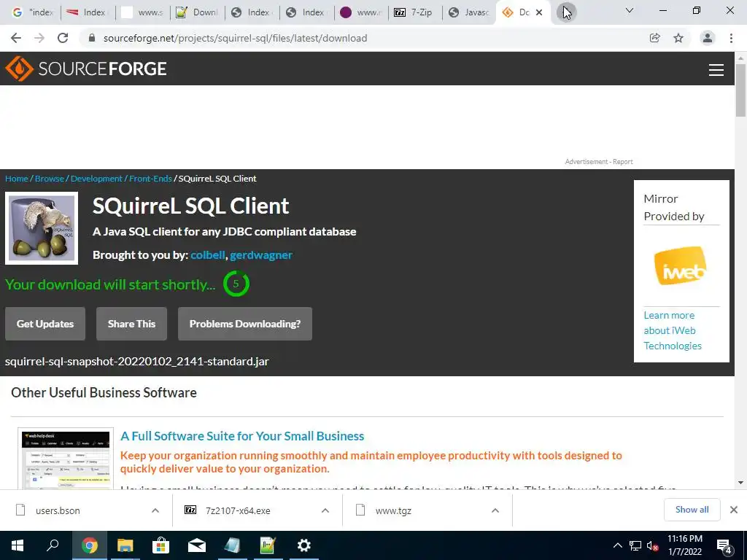The height and width of the screenshot is (560, 747).
Task: Switch to the purple-icon www tab
Action: (x=360, y=12)
